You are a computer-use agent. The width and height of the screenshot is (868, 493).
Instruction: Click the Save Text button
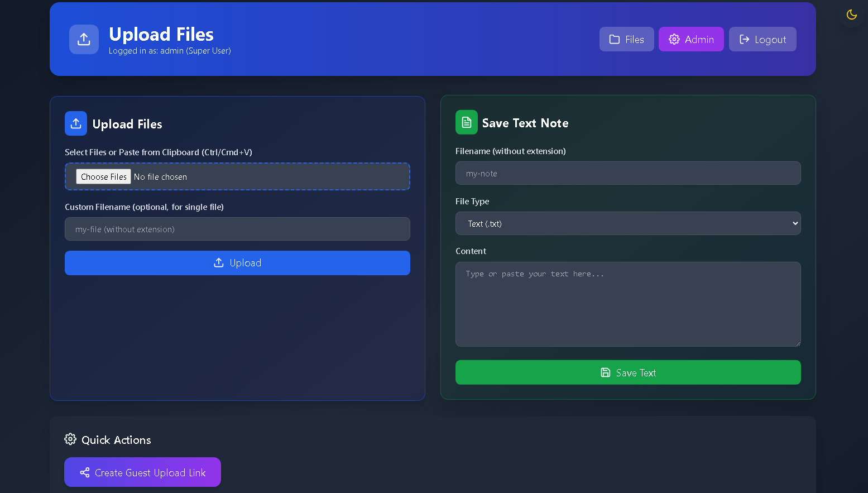click(627, 372)
